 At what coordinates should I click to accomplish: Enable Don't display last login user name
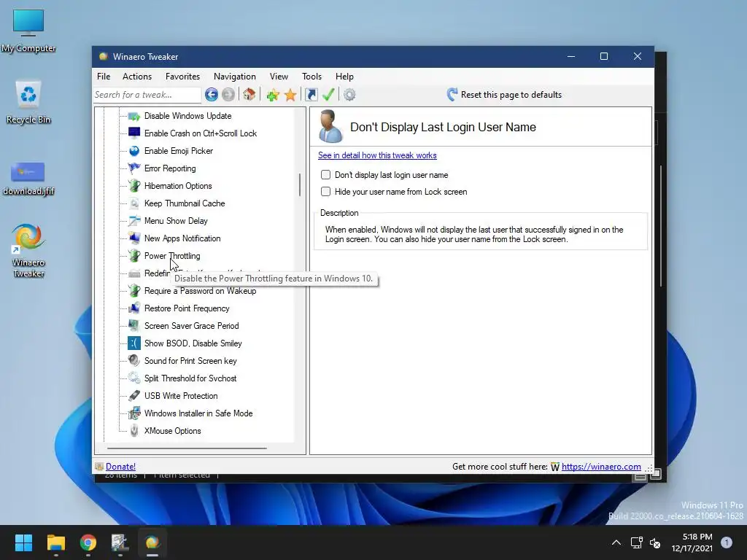325,175
